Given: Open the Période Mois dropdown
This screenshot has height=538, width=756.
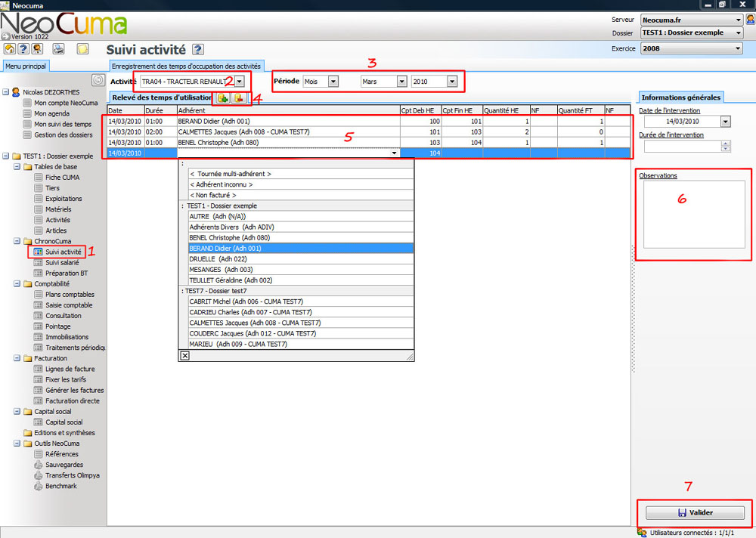Looking at the screenshot, I should pyautogui.click(x=333, y=82).
